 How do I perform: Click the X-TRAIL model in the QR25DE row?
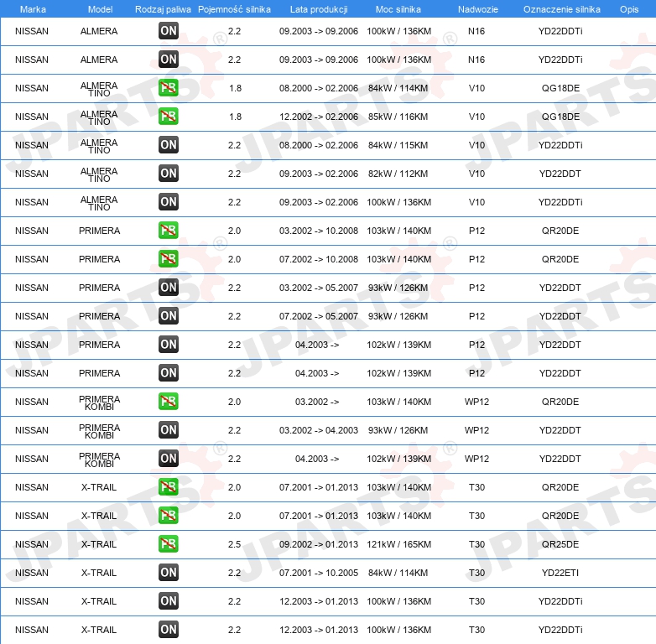click(x=99, y=544)
